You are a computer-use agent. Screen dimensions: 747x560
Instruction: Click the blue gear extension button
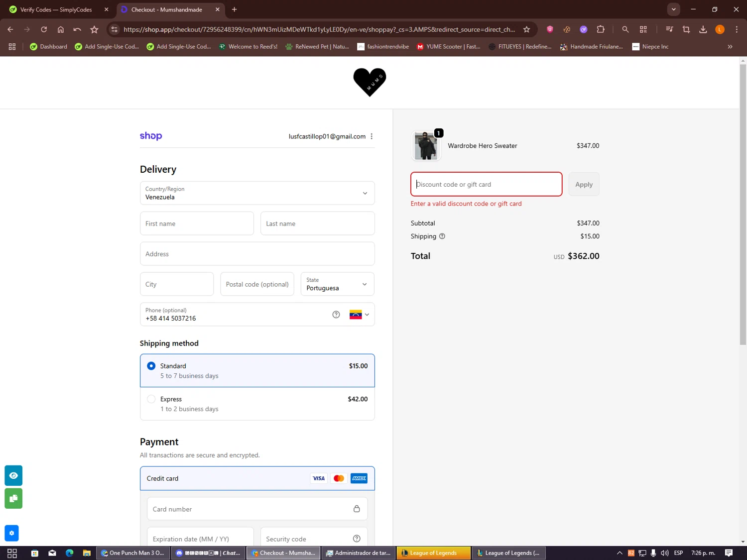(x=11, y=533)
